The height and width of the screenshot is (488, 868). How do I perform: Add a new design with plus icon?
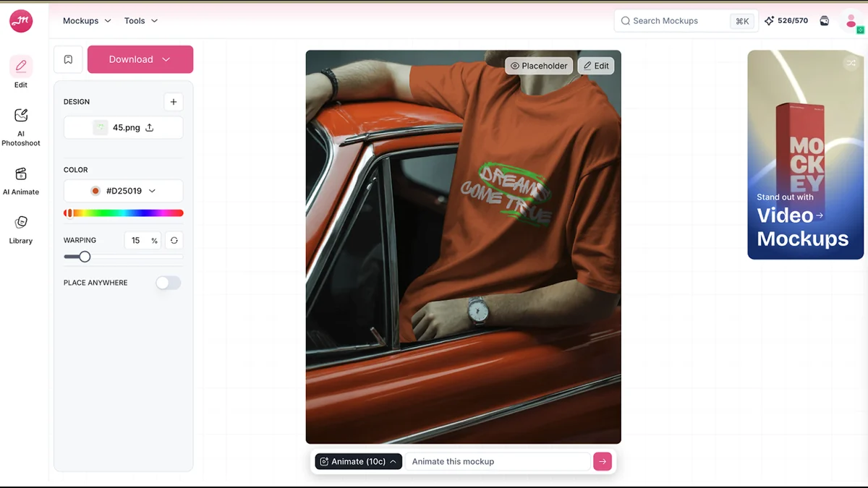[x=174, y=102]
